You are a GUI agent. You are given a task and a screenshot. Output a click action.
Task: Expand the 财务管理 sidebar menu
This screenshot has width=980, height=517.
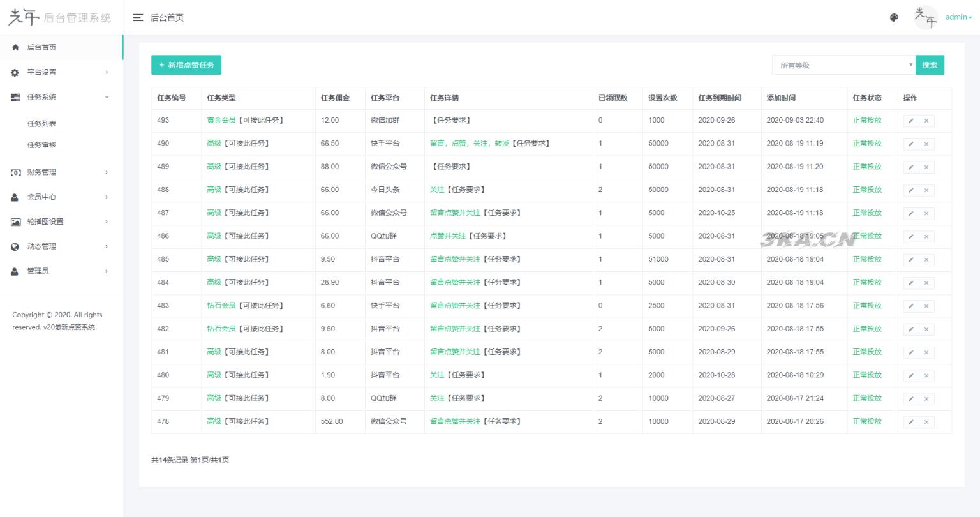click(x=60, y=172)
